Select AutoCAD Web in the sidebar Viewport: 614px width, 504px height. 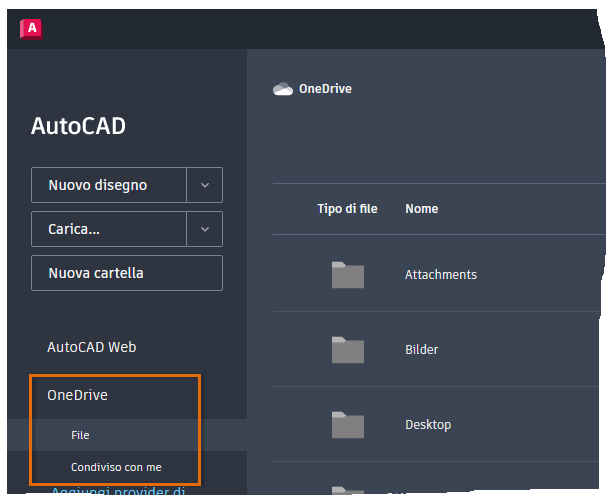point(92,347)
